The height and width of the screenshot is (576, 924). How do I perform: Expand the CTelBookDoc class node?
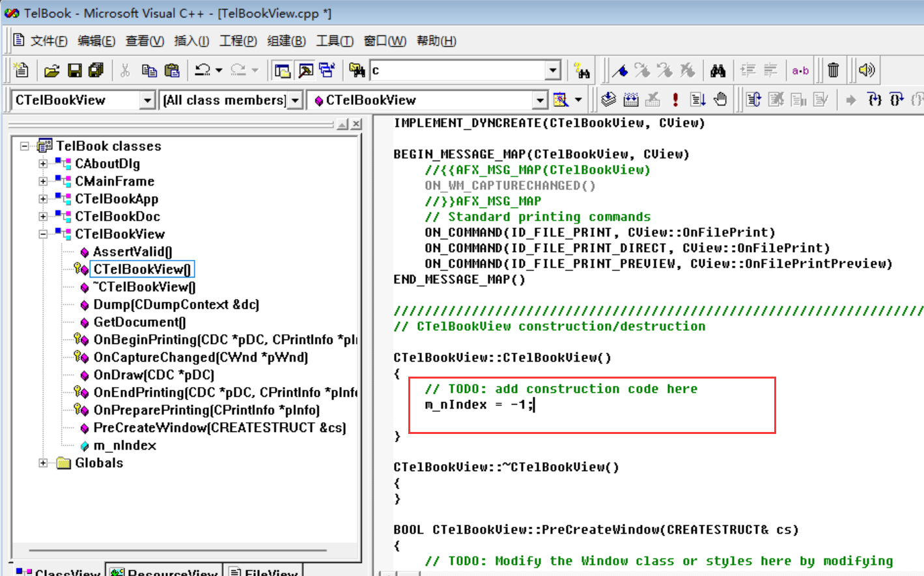(x=43, y=216)
